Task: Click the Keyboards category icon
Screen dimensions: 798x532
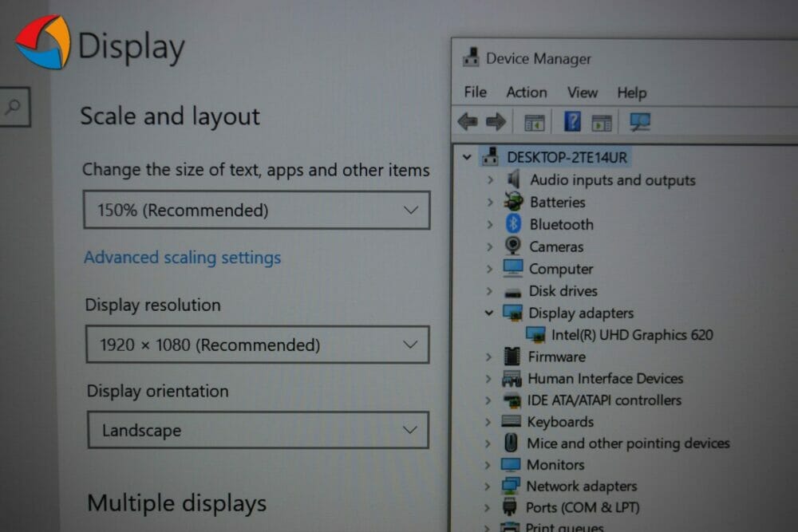Action: pos(511,421)
